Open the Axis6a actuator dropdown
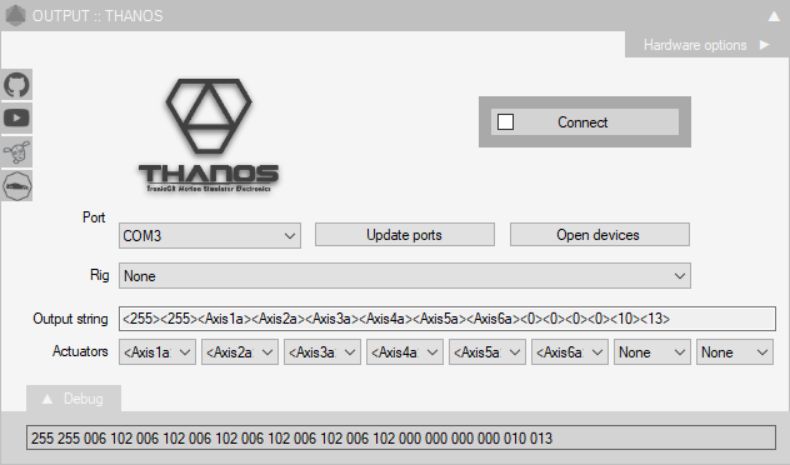This screenshot has height=465, width=790. point(570,352)
